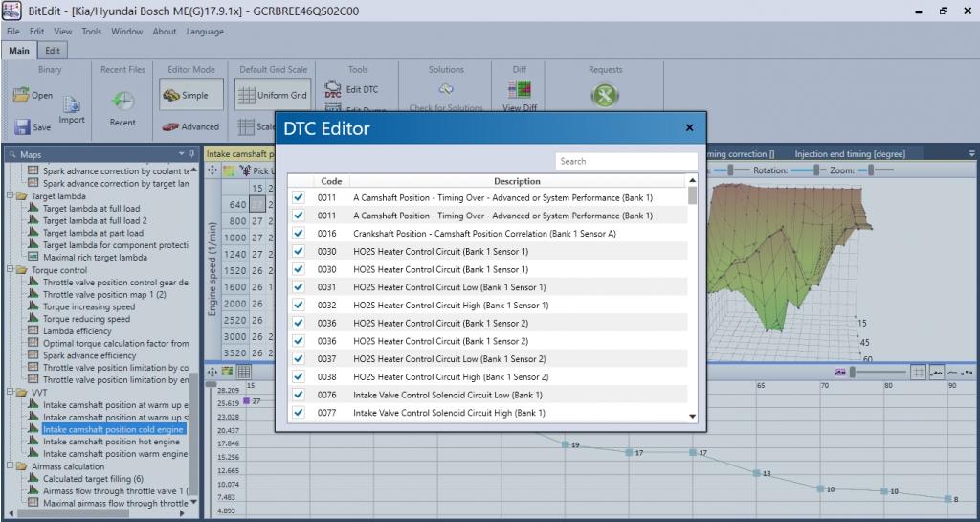Collapse the Torque control folder

click(10, 270)
